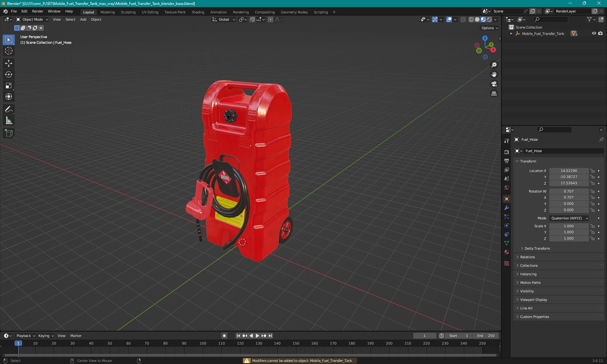This screenshot has width=607, height=364.
Task: Open the Object Mode dropdown
Action: pos(32,20)
